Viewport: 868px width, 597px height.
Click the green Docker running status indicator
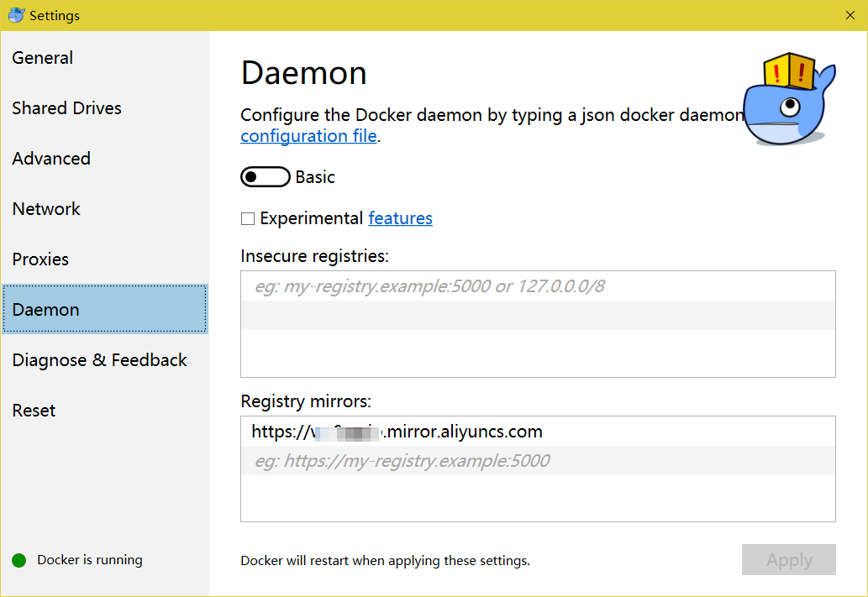click(18, 561)
